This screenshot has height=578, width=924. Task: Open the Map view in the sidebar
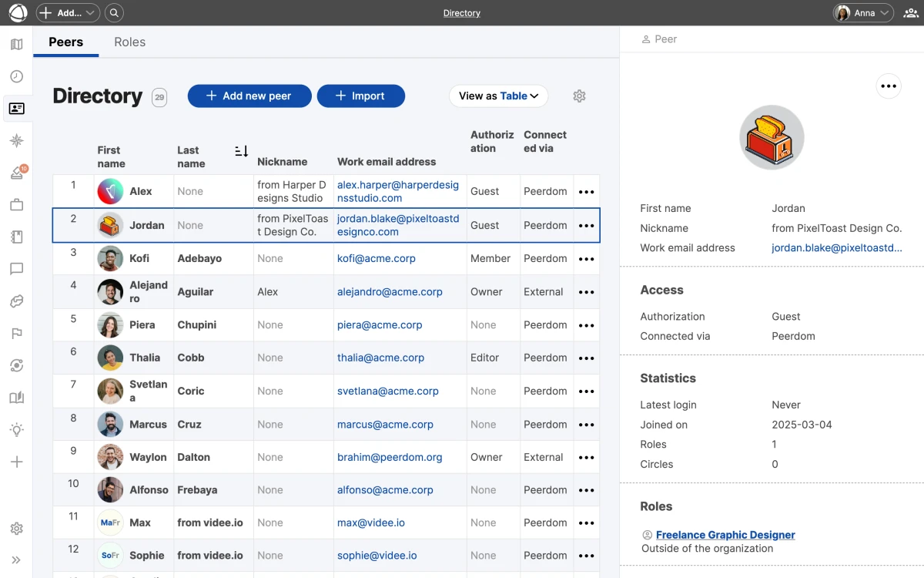pyautogui.click(x=16, y=44)
